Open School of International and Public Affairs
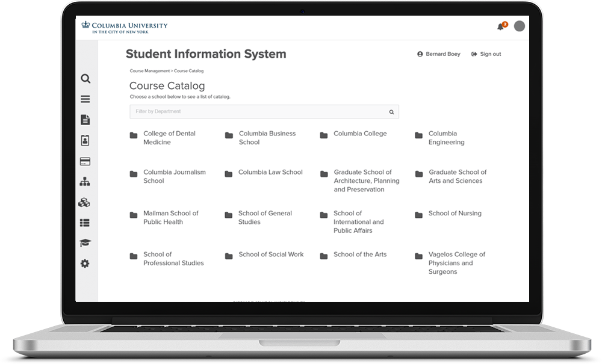The image size is (602, 364). point(359,221)
